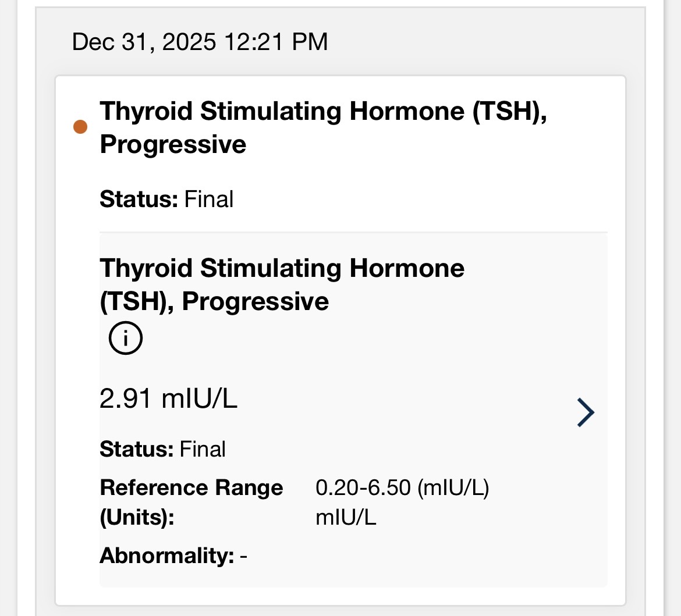Click the Dec 31, 2025 12:21 PM timestamp
Viewport: 681px width, 616px height.
pos(200,42)
